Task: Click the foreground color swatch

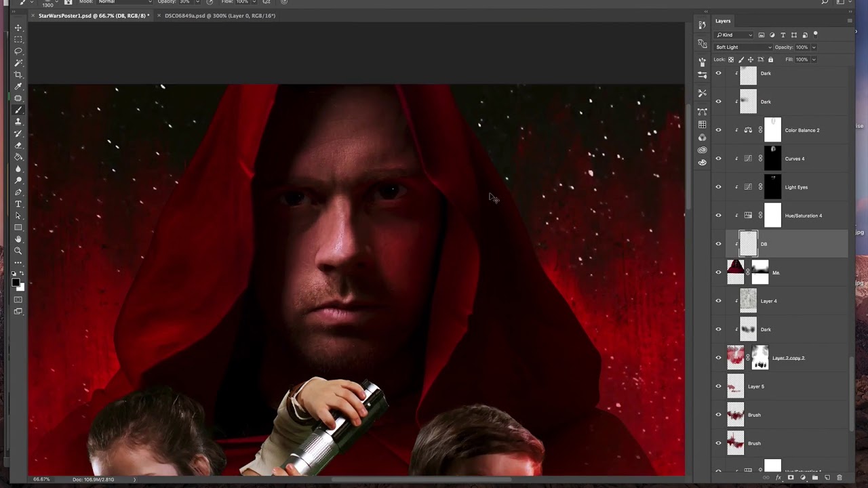Action: tap(16, 282)
